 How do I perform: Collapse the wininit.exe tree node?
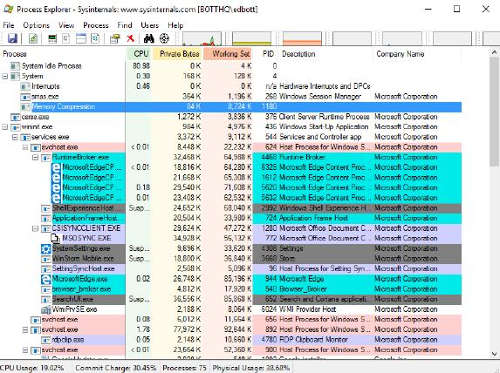(x=5, y=127)
